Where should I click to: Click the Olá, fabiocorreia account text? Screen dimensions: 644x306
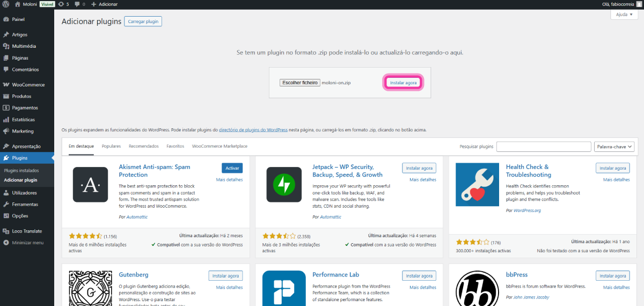pos(618,4)
